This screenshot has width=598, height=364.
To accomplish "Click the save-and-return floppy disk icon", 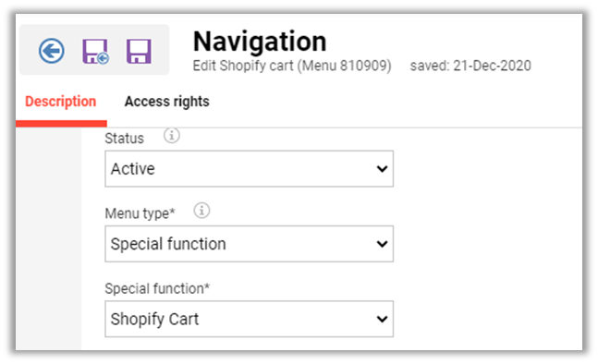I will click(x=95, y=51).
